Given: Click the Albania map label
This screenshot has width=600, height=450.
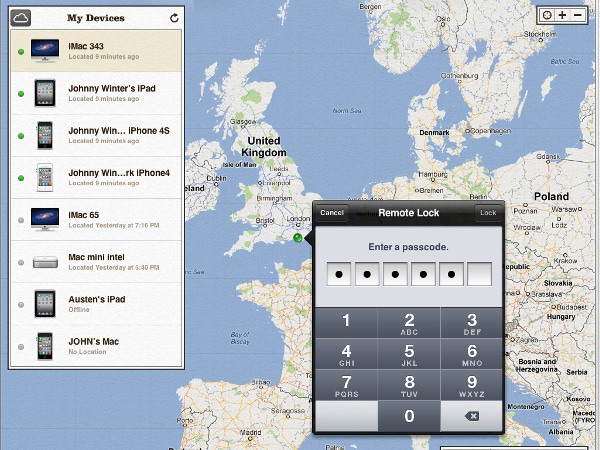Looking at the screenshot, I should (x=561, y=432).
